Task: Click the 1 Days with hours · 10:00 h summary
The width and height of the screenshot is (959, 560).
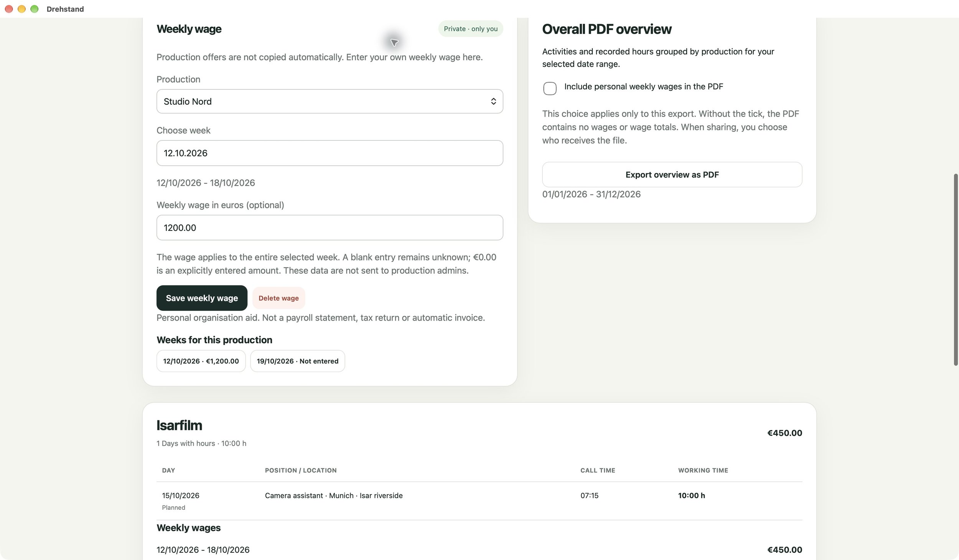Action: coord(201,443)
